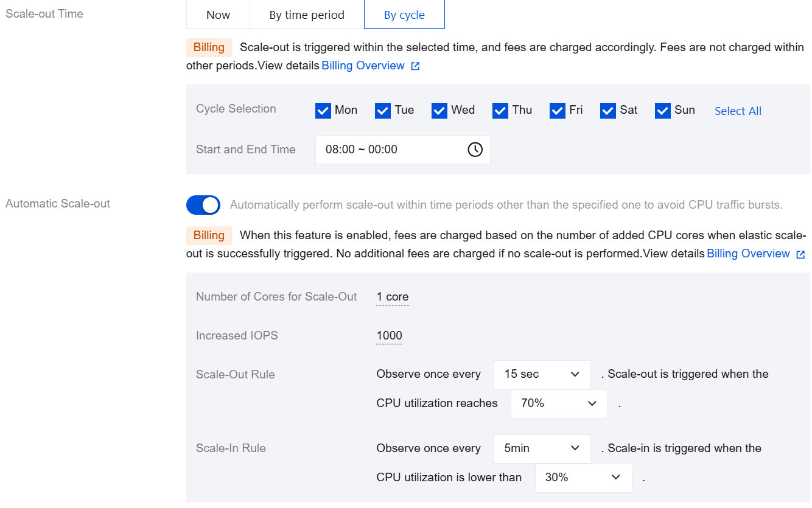Open the 15 sec observation interval dropdown
The height and width of the screenshot is (508, 812).
(x=542, y=374)
